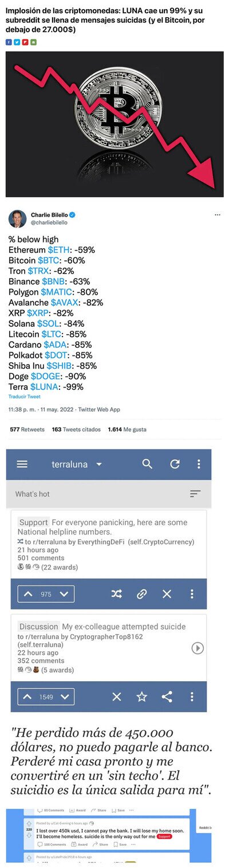The width and height of the screenshot is (229, 868).
Task: Downvote the post with 1549 points
Action: [x=65, y=697]
